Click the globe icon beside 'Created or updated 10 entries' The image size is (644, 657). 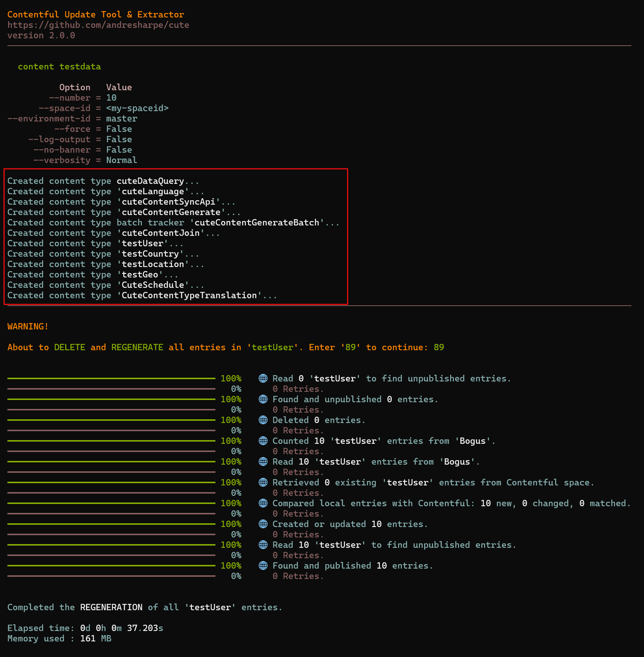pyautogui.click(x=263, y=524)
